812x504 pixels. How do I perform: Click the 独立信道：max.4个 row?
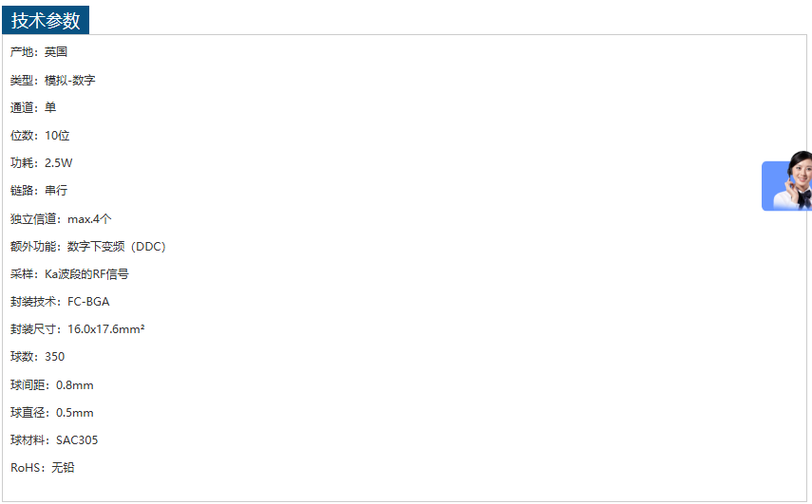click(61, 219)
